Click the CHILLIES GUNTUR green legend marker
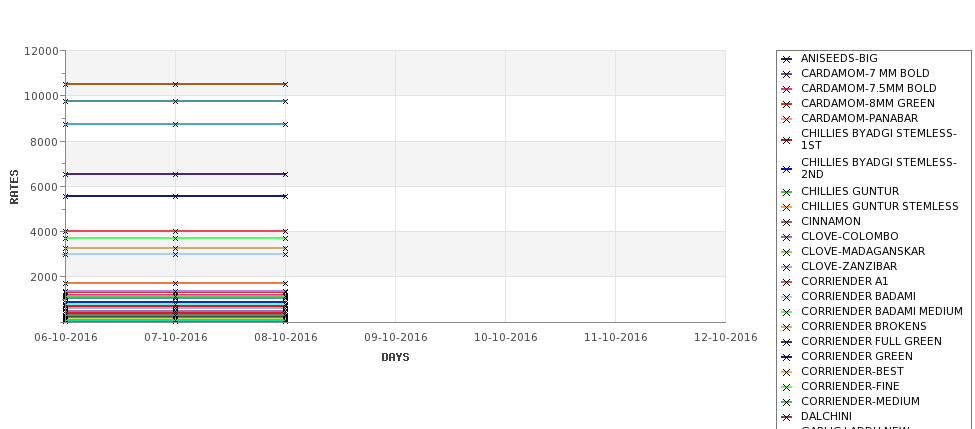The height and width of the screenshot is (429, 975). coord(786,193)
